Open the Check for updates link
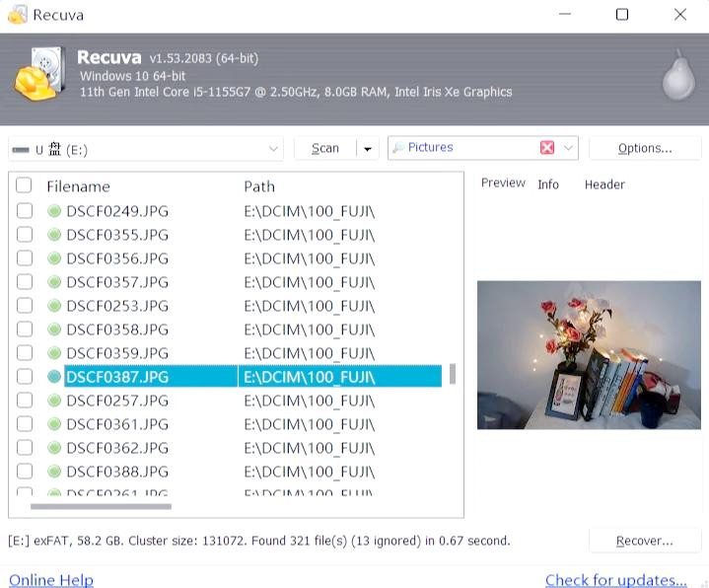 (615, 580)
